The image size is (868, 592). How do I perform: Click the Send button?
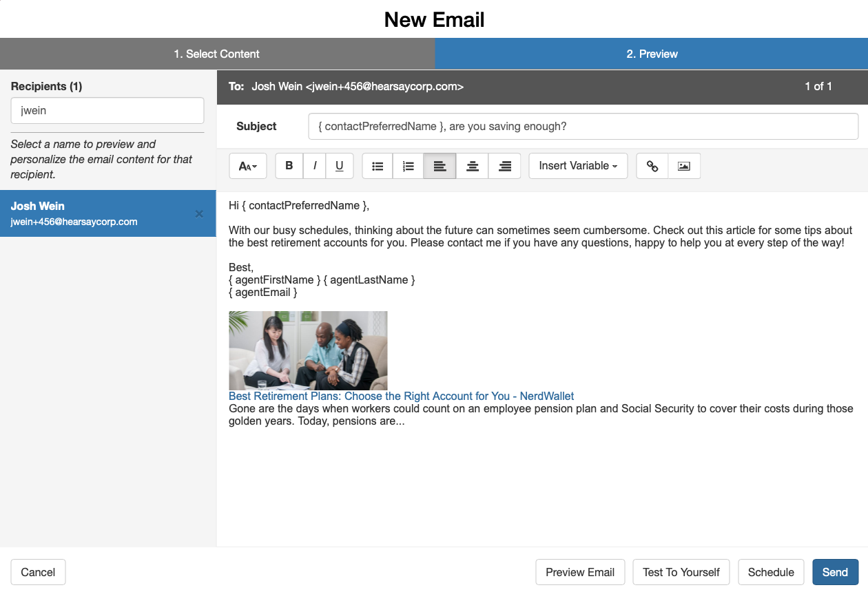pos(835,572)
